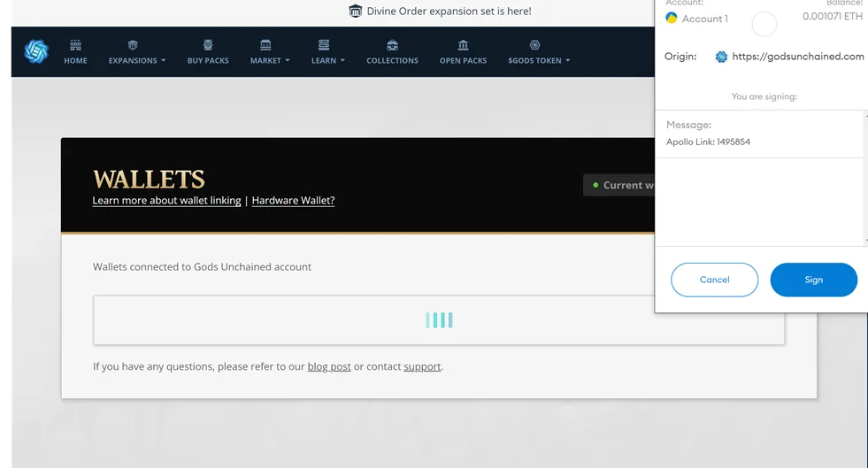Open the support contact link
The height and width of the screenshot is (468, 868).
[422, 367]
